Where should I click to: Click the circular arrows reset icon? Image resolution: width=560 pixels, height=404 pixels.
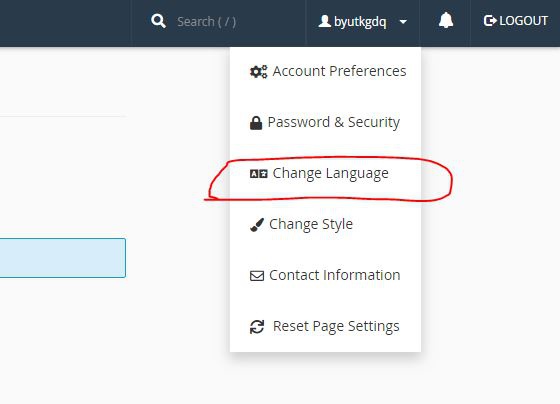click(x=257, y=327)
